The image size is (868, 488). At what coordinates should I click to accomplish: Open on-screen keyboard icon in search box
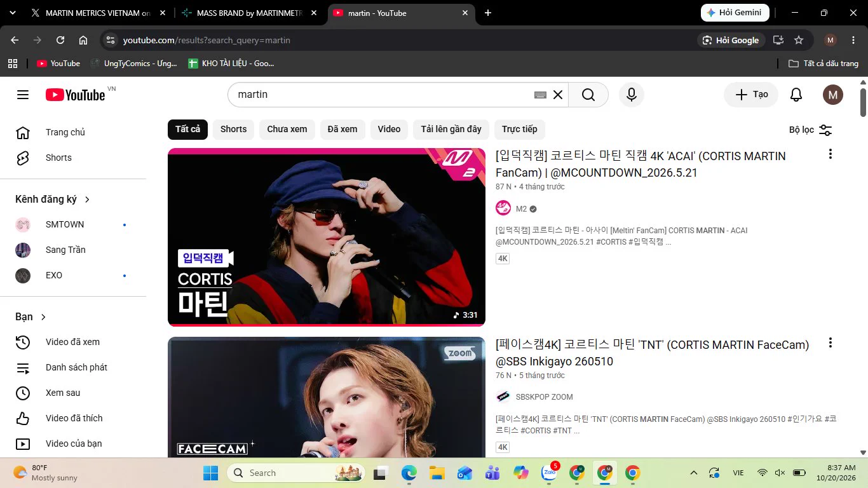(540, 95)
